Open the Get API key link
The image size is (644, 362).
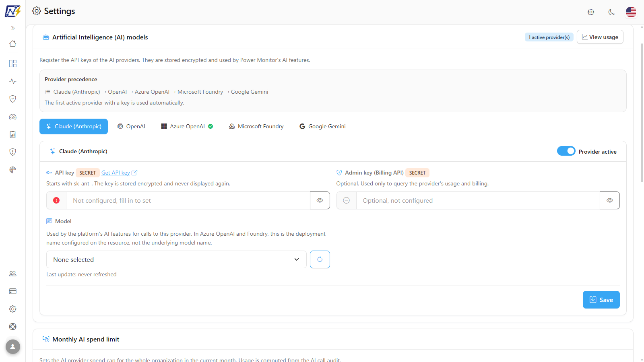119,173
